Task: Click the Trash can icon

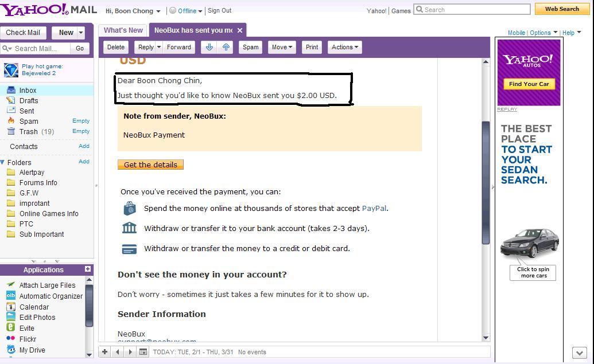Action: pos(11,131)
